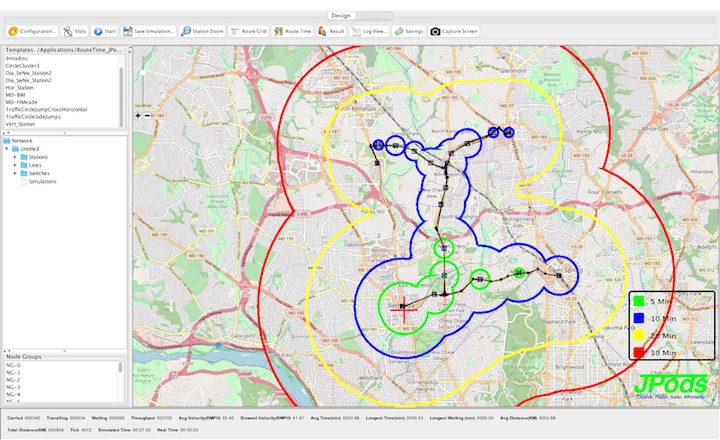Select Simulations in the network tree
720x440 pixels.
[x=42, y=181]
